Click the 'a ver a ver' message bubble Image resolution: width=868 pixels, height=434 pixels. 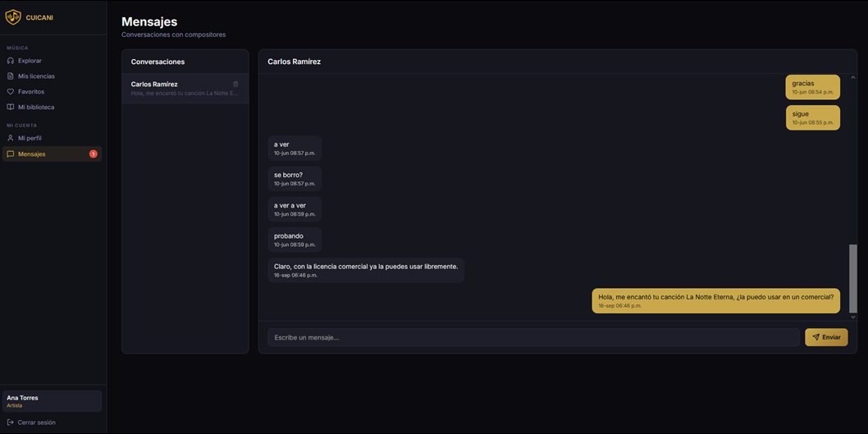tap(295, 209)
